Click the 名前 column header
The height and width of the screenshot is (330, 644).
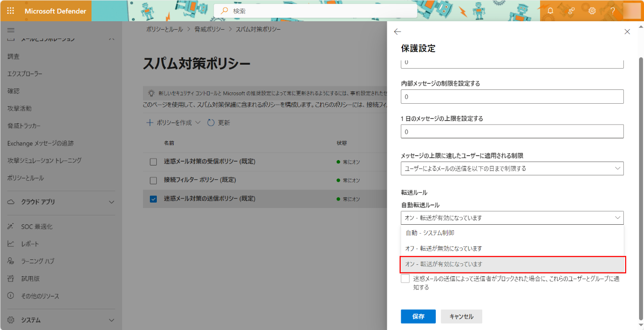click(169, 143)
